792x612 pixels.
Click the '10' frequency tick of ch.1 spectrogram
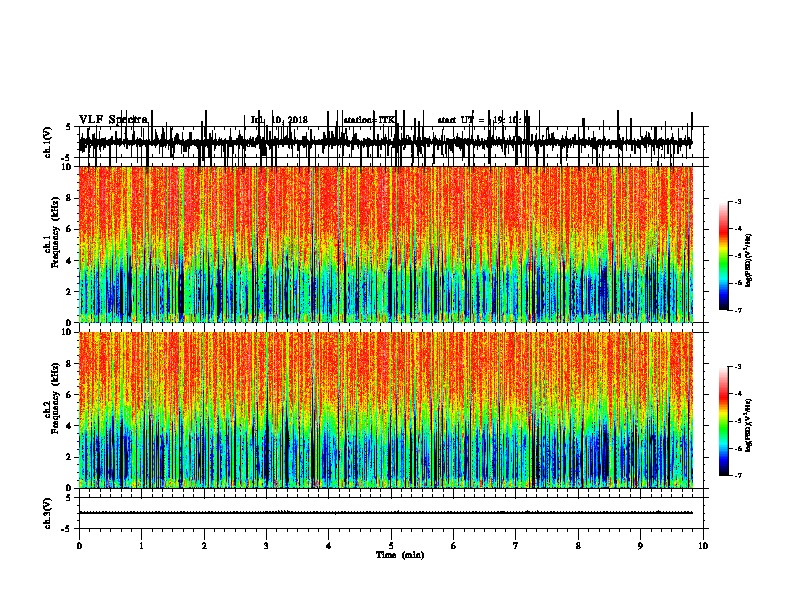coord(67,167)
